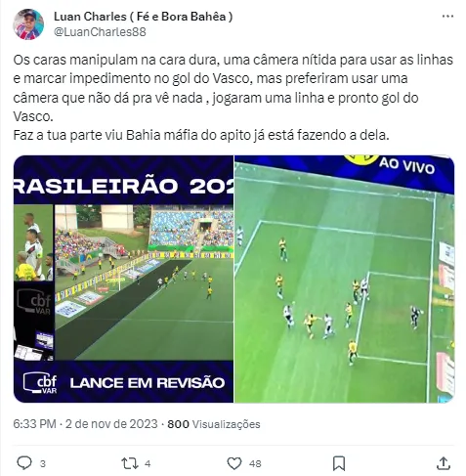Click the AO VIVO badge in image
This screenshot has height=476, width=466.
click(406, 165)
